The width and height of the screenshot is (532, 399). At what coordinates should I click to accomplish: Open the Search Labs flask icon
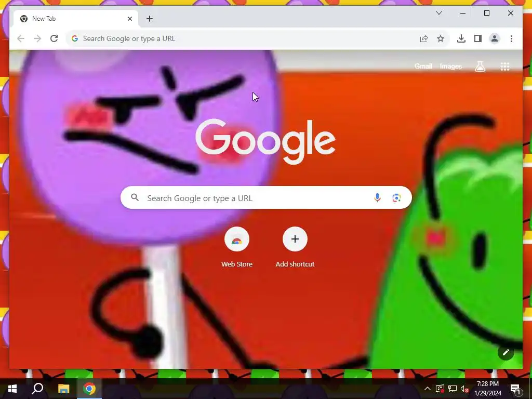[480, 66]
